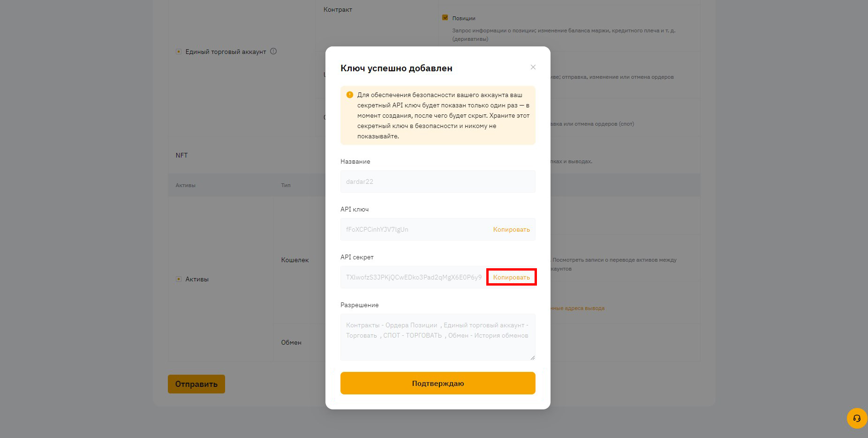Click the Разрешение permissions text area

(438, 337)
